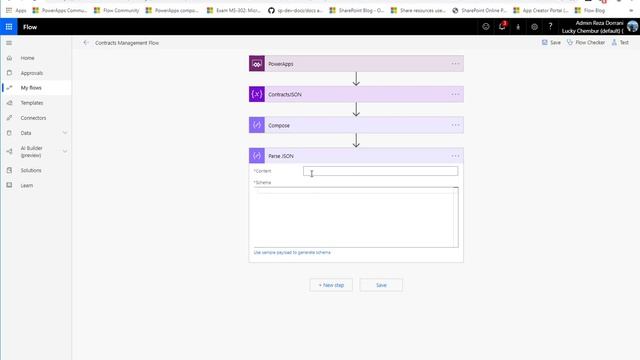Click Save in the top command bar

pyautogui.click(x=551, y=42)
